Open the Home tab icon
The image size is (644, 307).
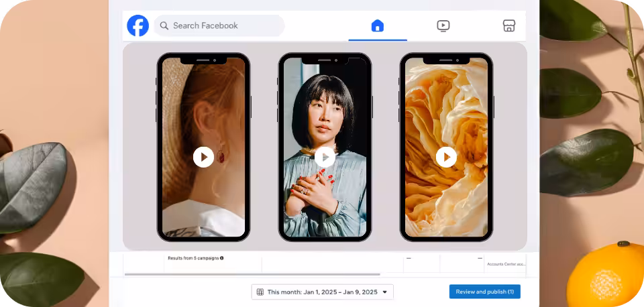pos(378,26)
